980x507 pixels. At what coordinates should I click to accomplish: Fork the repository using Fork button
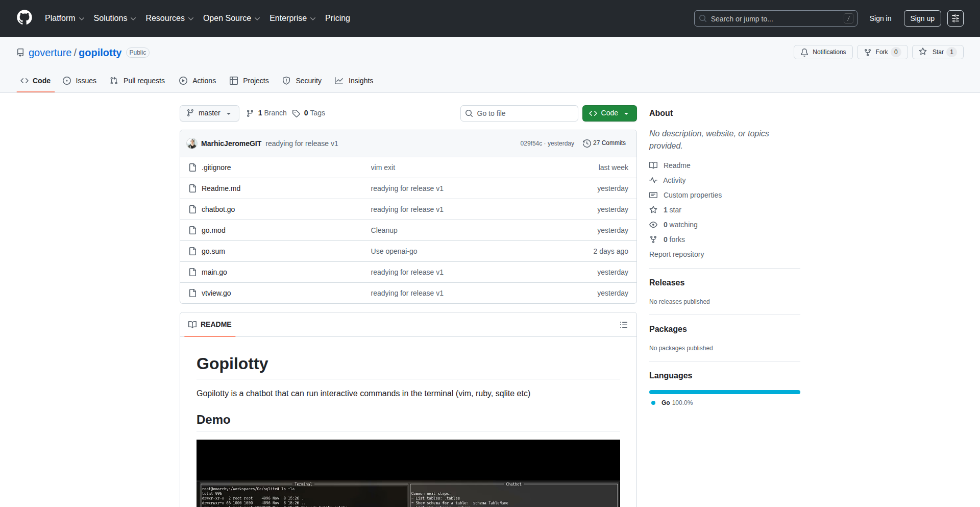(881, 52)
